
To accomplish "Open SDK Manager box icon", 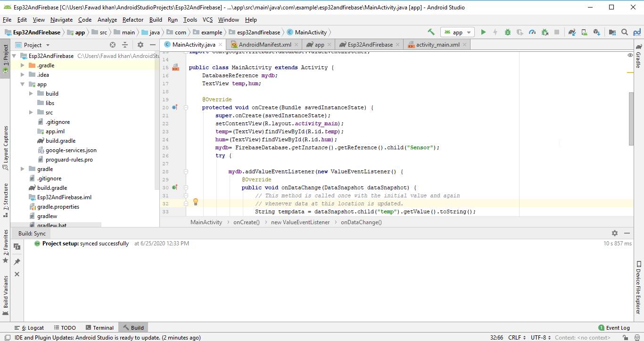I will (596, 32).
